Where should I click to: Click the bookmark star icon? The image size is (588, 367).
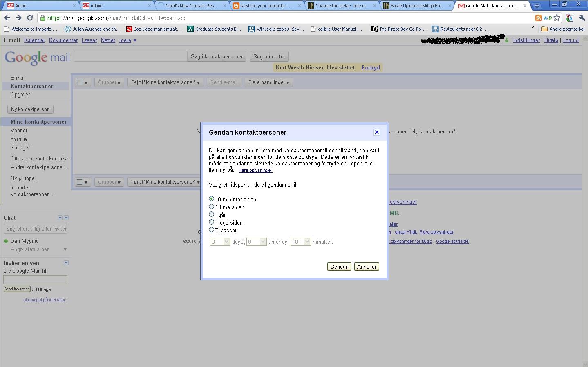557,18
